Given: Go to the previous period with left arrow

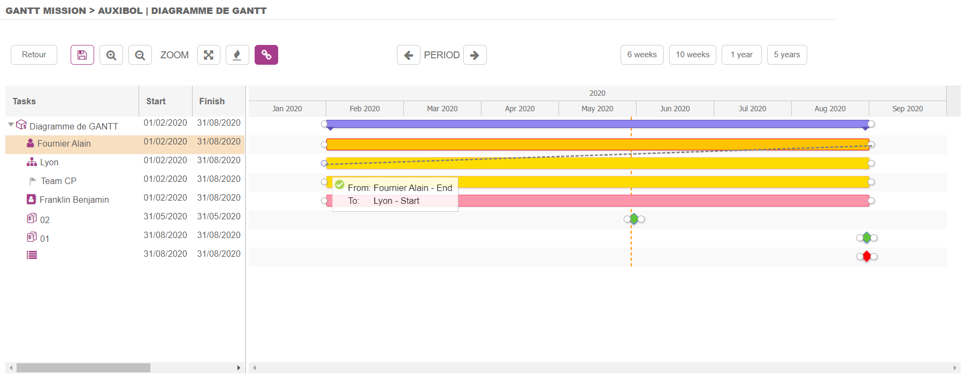Looking at the screenshot, I should [x=408, y=55].
